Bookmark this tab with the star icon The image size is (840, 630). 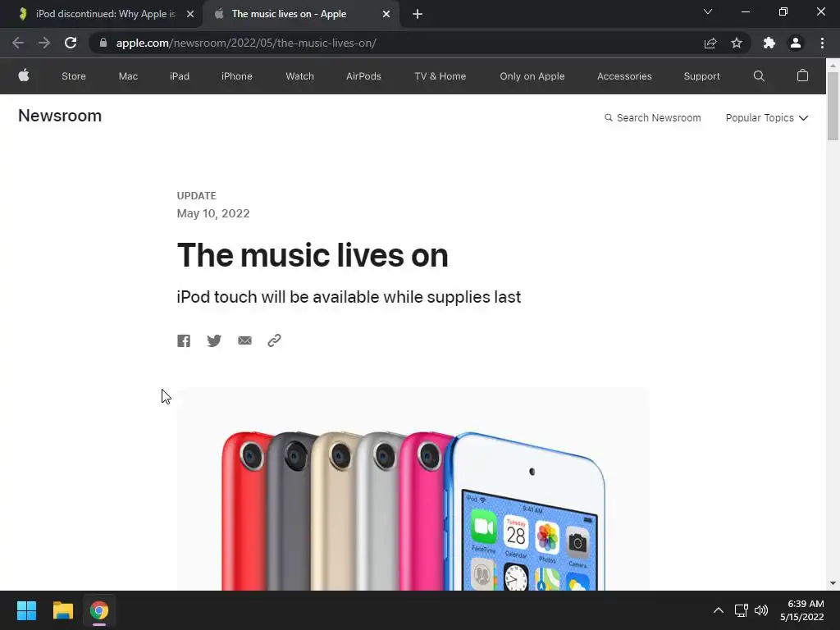pos(737,43)
